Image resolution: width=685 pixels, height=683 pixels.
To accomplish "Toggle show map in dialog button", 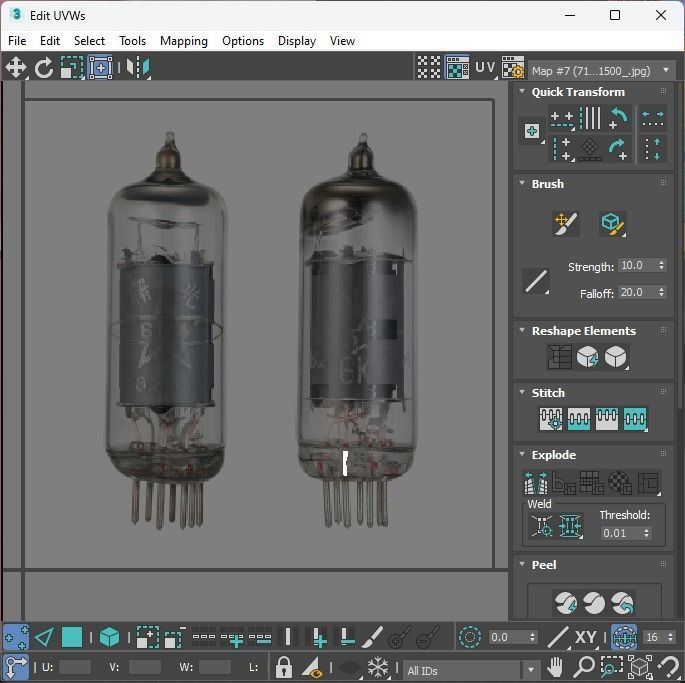I will pos(457,67).
